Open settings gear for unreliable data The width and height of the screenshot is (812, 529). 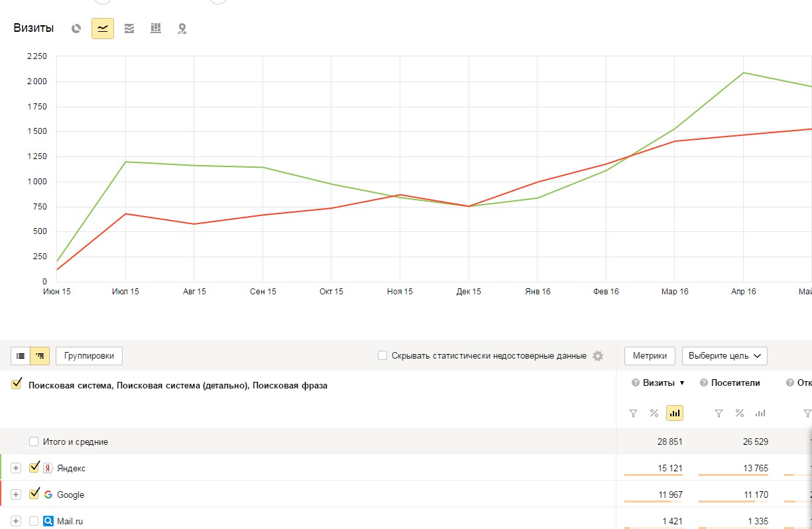[598, 356]
